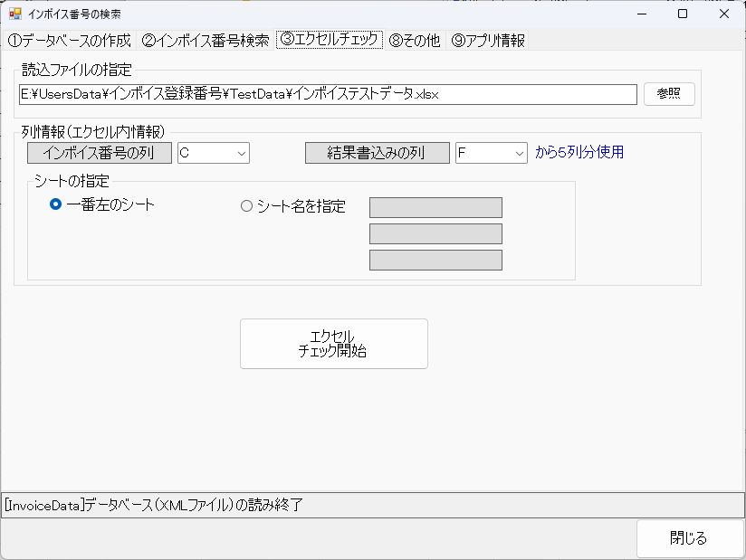Click the 列情報(エクセル内情報) group label
Viewport: 746px width, 560px height.
pos(93,132)
